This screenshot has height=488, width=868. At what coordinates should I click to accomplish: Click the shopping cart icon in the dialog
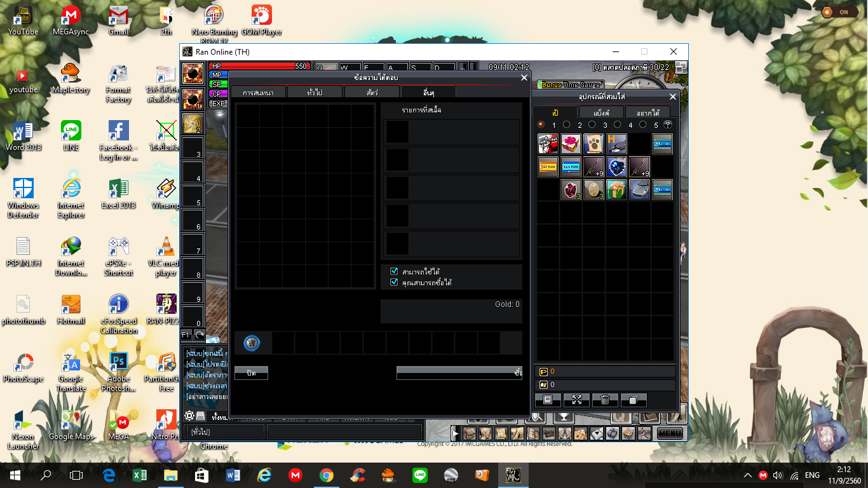click(252, 343)
